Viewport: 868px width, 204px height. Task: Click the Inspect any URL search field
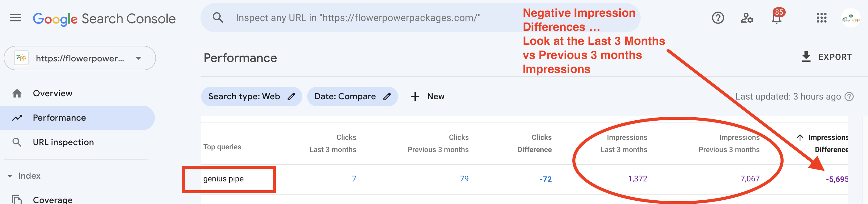pos(358,18)
